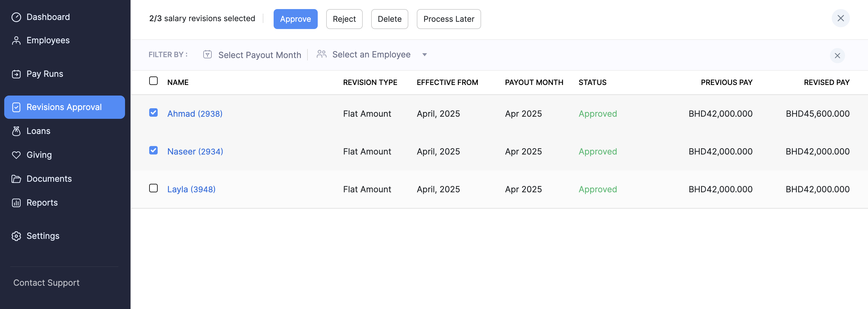Viewport: 868px width, 309px height.
Task: Click the Pay Runs sidebar icon
Action: (16, 74)
